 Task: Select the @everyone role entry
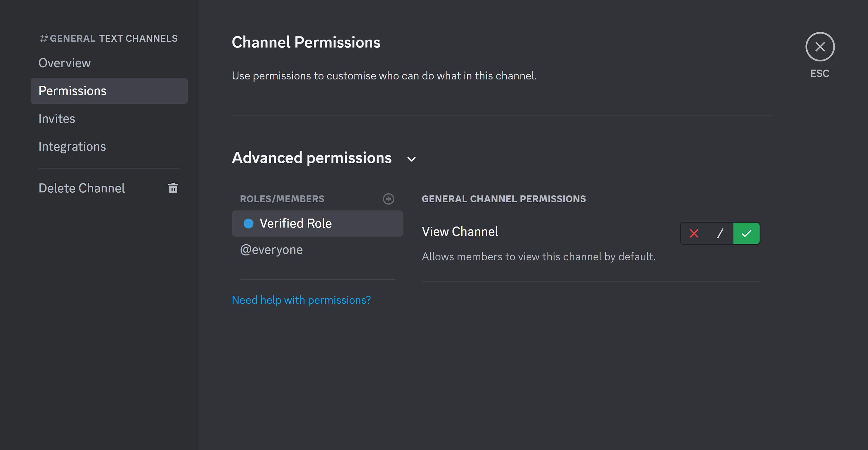(x=271, y=250)
